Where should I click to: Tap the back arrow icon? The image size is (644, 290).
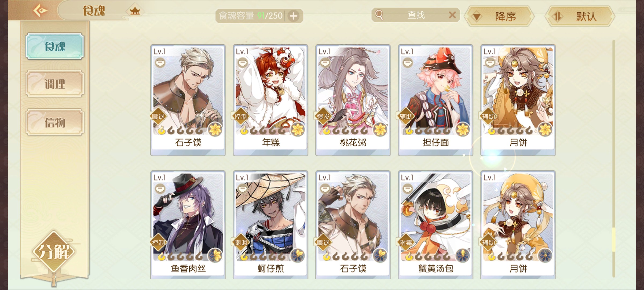tap(40, 11)
